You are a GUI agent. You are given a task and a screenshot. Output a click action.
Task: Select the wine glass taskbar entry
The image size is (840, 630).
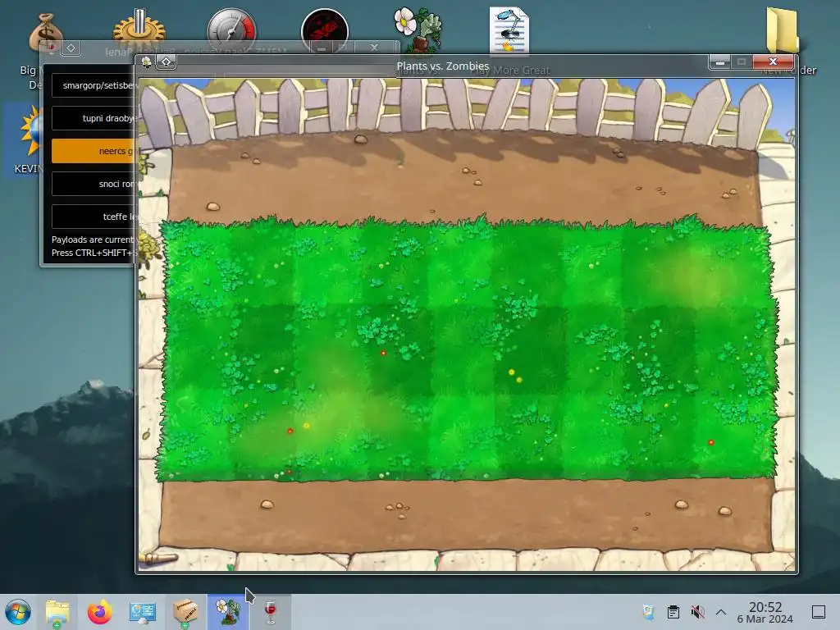pyautogui.click(x=271, y=612)
